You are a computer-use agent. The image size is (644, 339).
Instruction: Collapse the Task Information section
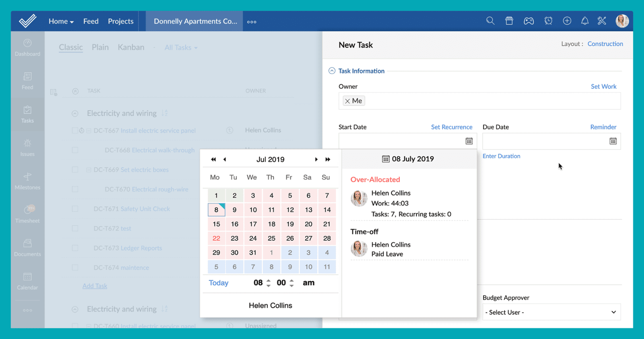pos(332,71)
